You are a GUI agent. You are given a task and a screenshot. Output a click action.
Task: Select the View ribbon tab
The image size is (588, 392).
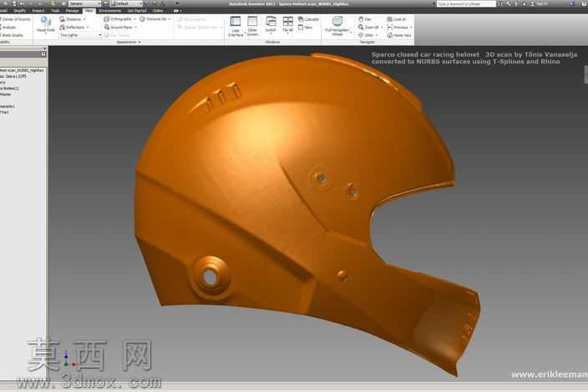(x=89, y=11)
